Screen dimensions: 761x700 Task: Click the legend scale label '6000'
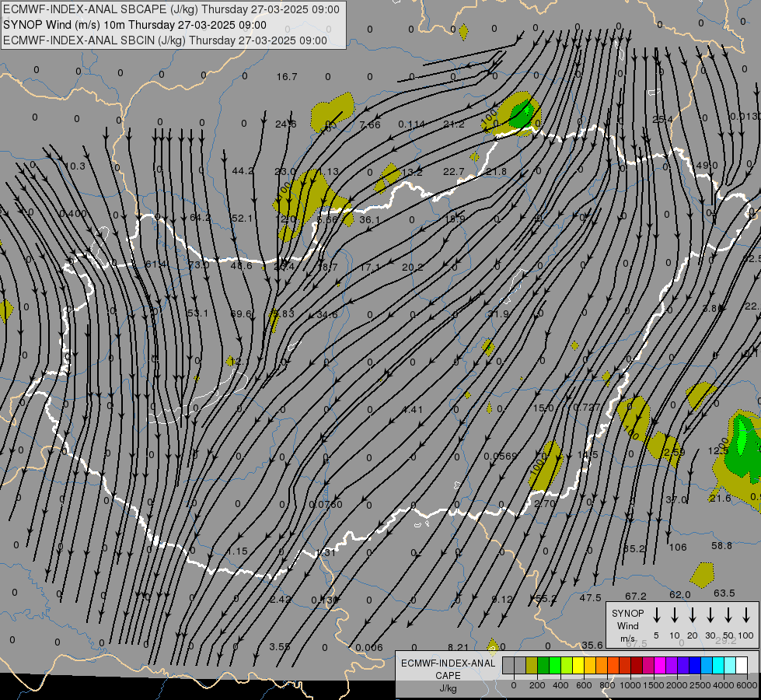[x=746, y=685]
